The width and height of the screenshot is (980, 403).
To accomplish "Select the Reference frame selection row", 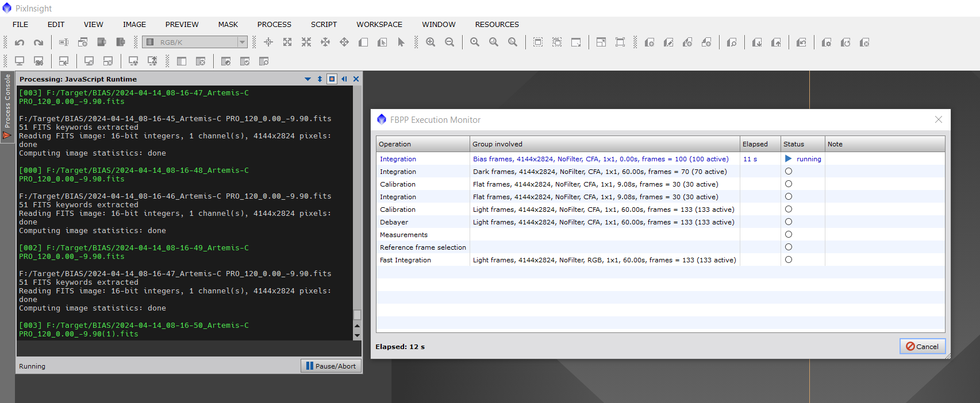I will pos(660,247).
